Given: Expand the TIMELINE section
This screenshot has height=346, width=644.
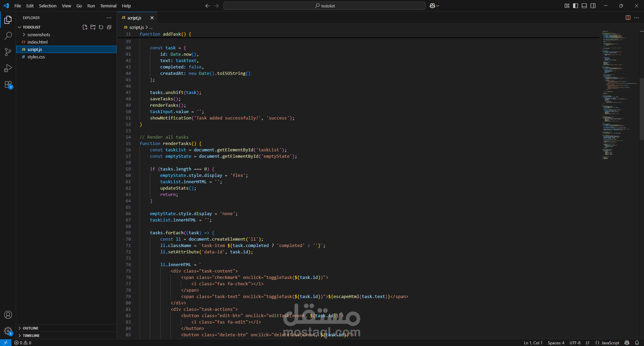Looking at the screenshot, I should pos(31,336).
